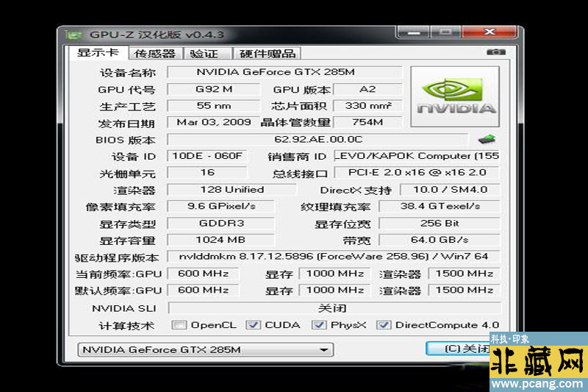
Task: Minimize the GPU-Z window
Action: (x=414, y=32)
